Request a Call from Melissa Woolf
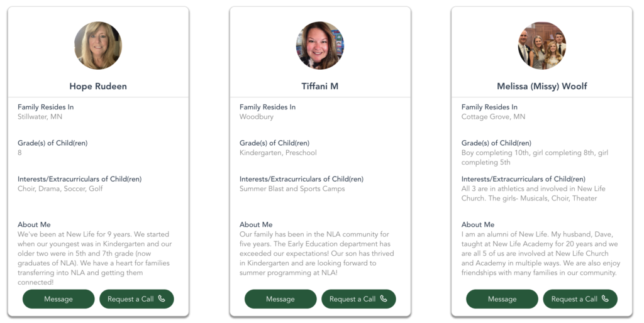644x323 pixels. pyautogui.click(x=580, y=298)
